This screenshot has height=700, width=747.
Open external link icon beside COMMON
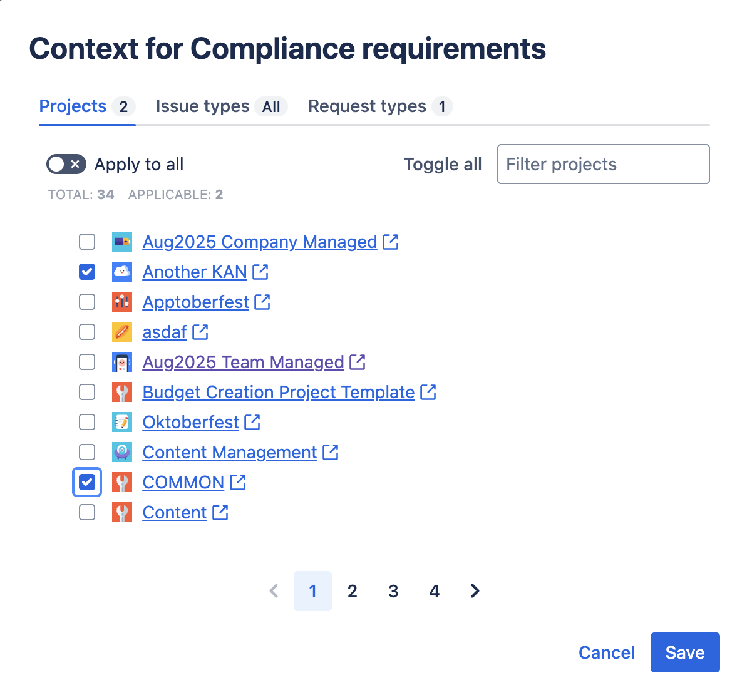pos(238,483)
